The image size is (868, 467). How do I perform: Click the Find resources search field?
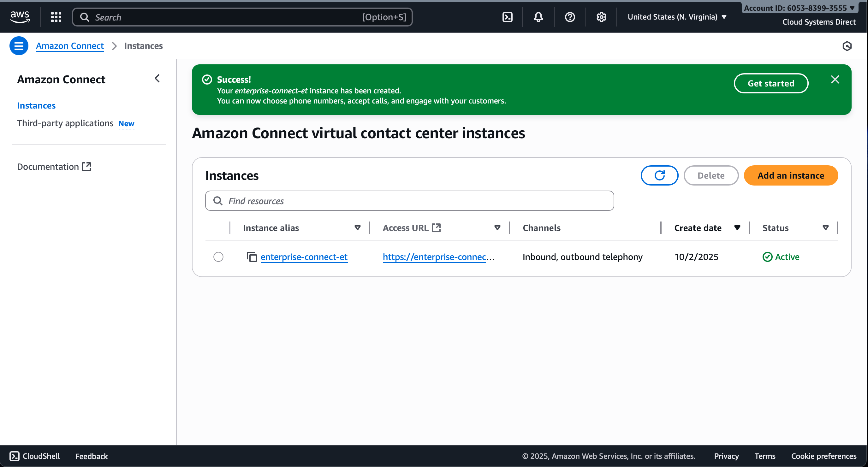409,201
